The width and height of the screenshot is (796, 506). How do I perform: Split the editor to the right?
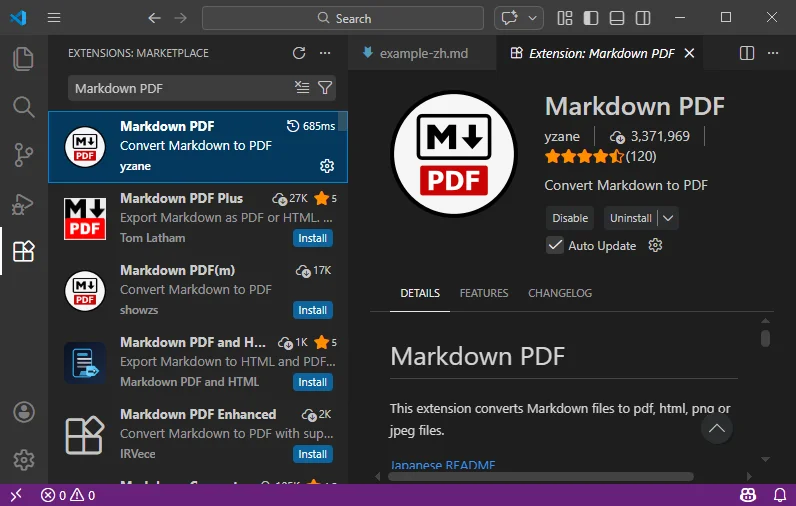[x=746, y=53]
